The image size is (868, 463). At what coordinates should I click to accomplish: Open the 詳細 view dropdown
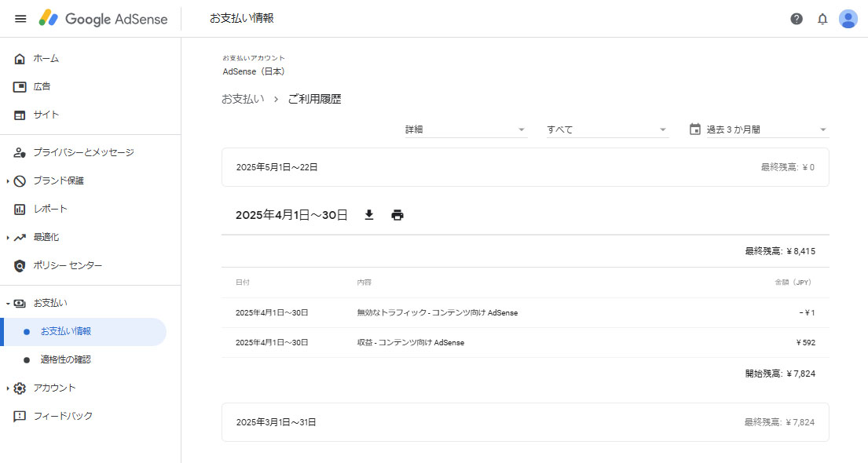[x=465, y=129]
